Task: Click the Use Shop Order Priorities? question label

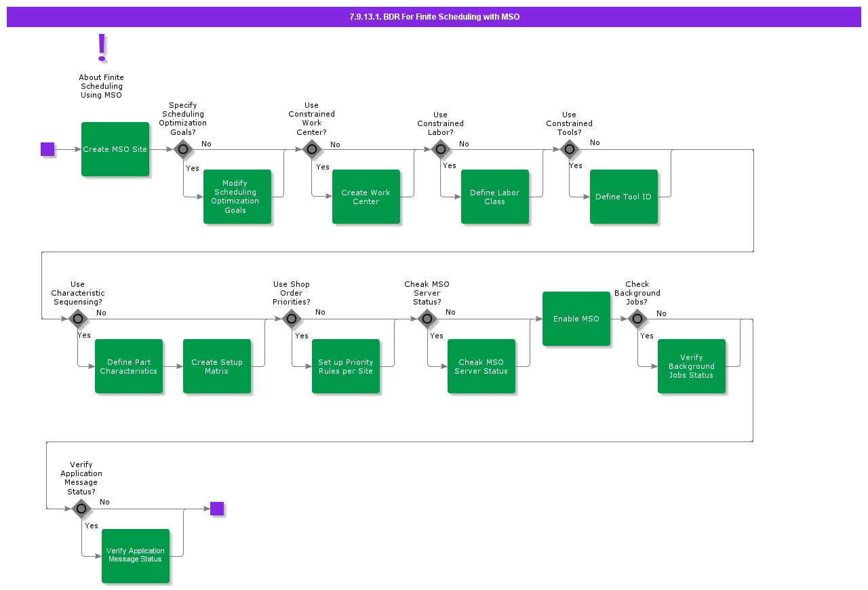Action: 292,293
